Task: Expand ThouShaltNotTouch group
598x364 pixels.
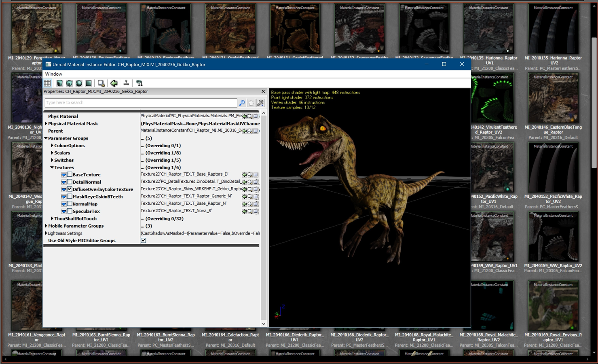Action: (52, 218)
